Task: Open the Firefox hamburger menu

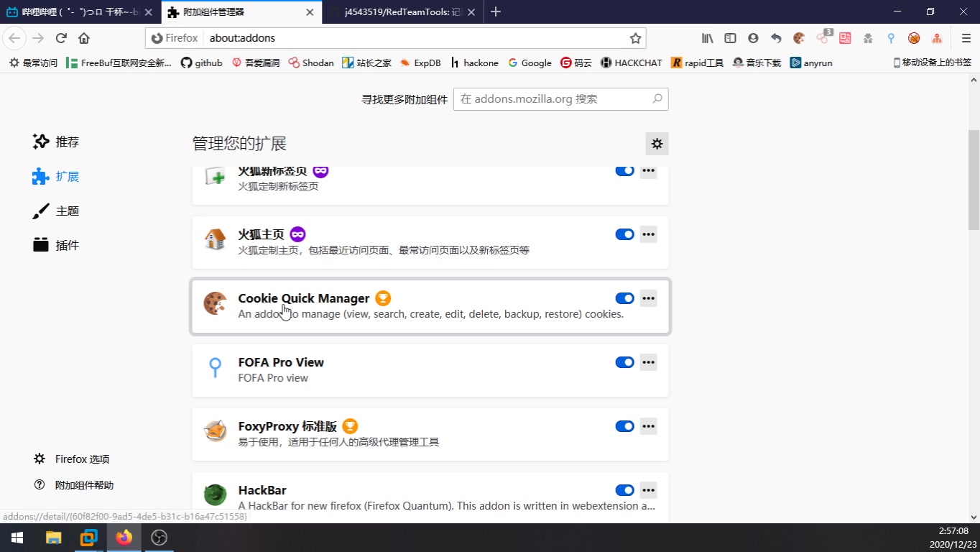Action: pyautogui.click(x=966, y=38)
